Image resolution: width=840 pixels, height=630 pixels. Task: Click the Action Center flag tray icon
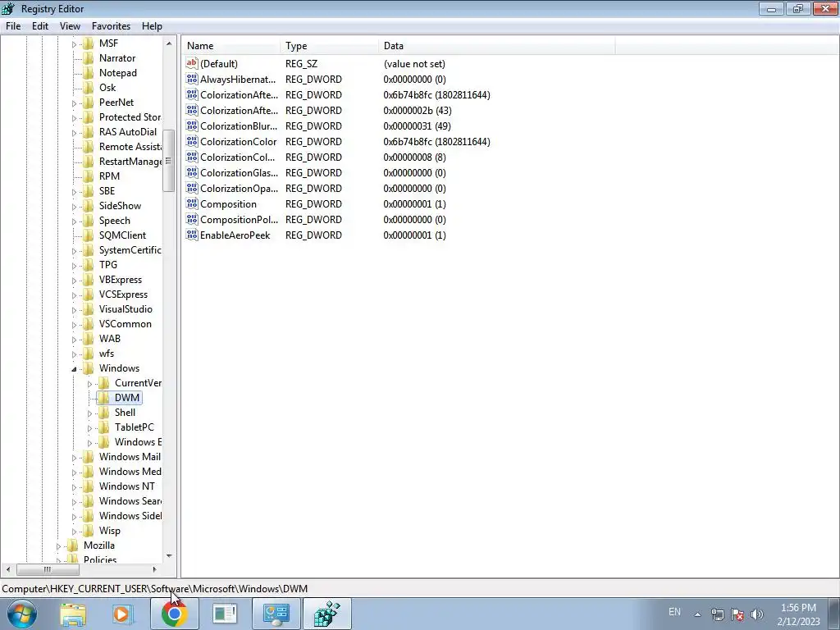click(737, 614)
